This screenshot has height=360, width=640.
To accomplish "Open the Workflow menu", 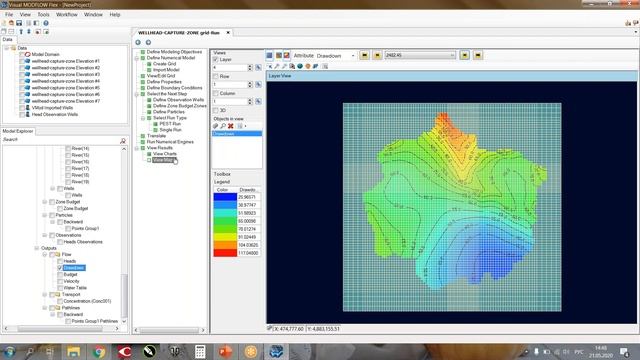I will (67, 14).
